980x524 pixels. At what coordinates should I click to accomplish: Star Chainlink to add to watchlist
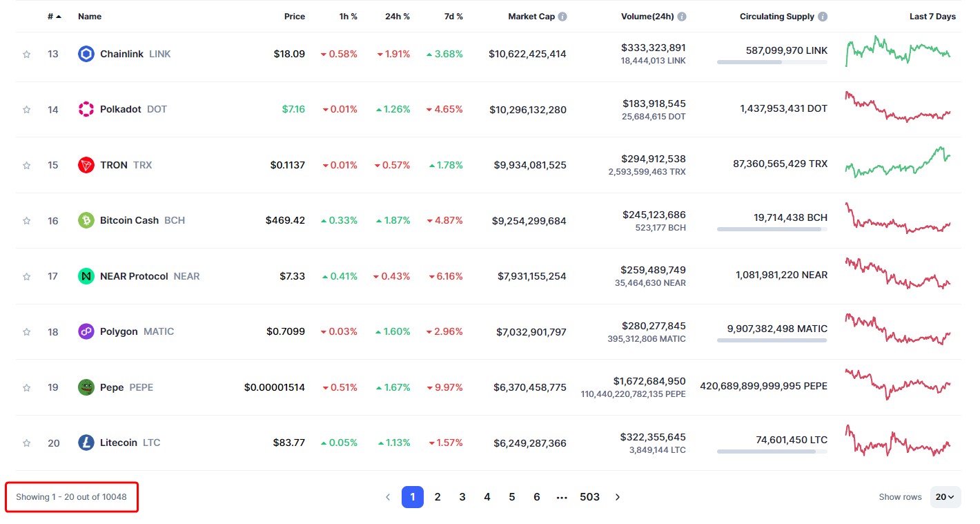(x=27, y=54)
